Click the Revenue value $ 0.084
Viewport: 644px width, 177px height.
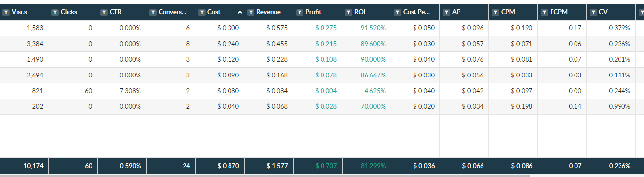coord(277,91)
